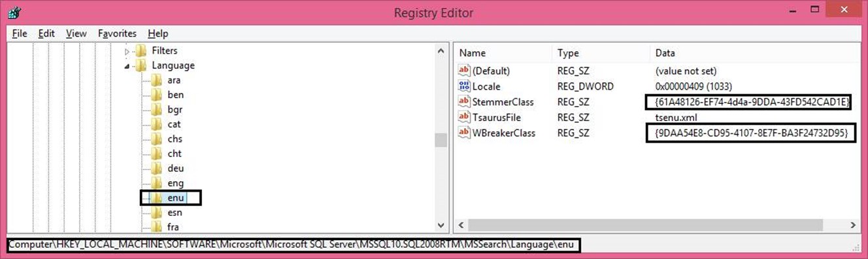Select the deu language key label
Image resolution: width=868 pixels, height=259 pixels.
(x=175, y=169)
